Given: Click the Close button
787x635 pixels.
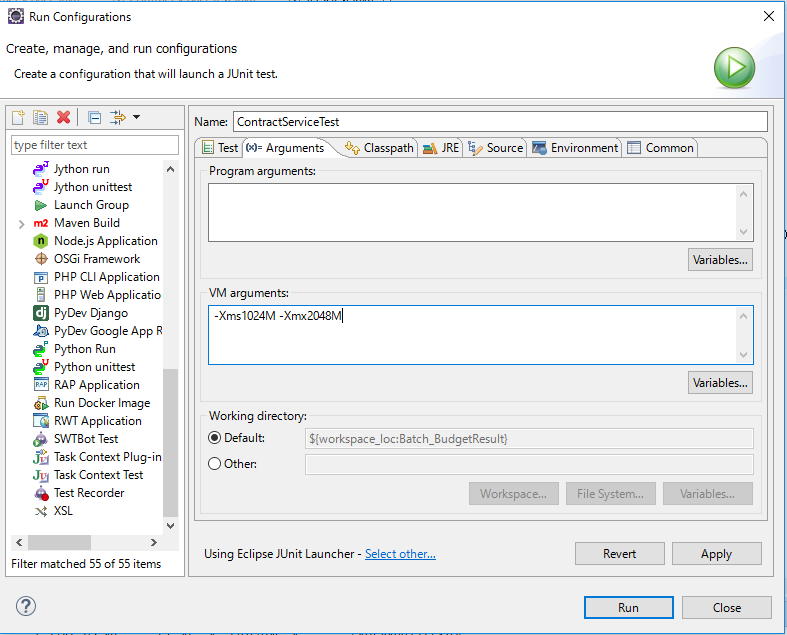Looking at the screenshot, I should (726, 608).
